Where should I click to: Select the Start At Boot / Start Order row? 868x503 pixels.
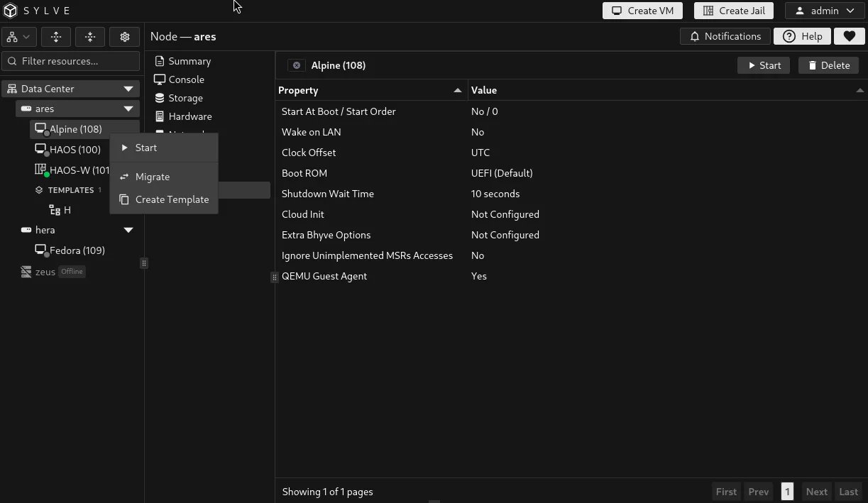(571, 111)
